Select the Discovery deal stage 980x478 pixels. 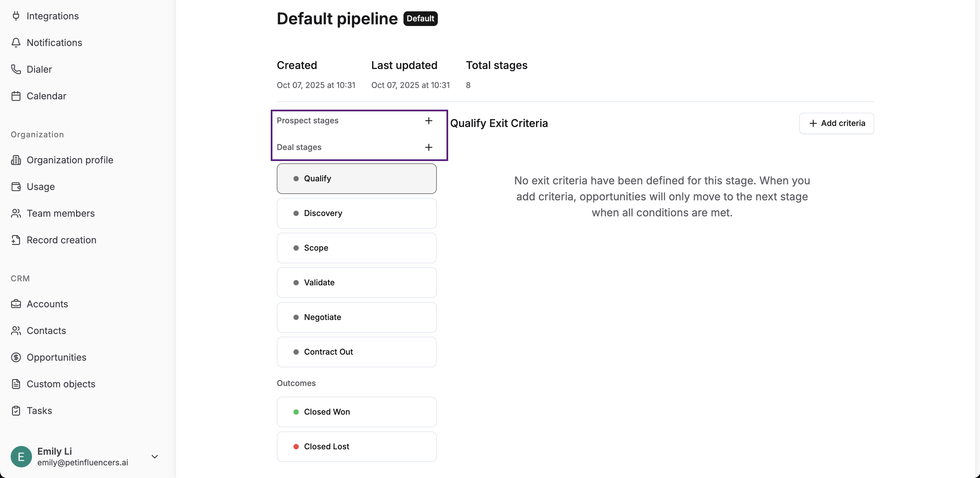point(356,213)
